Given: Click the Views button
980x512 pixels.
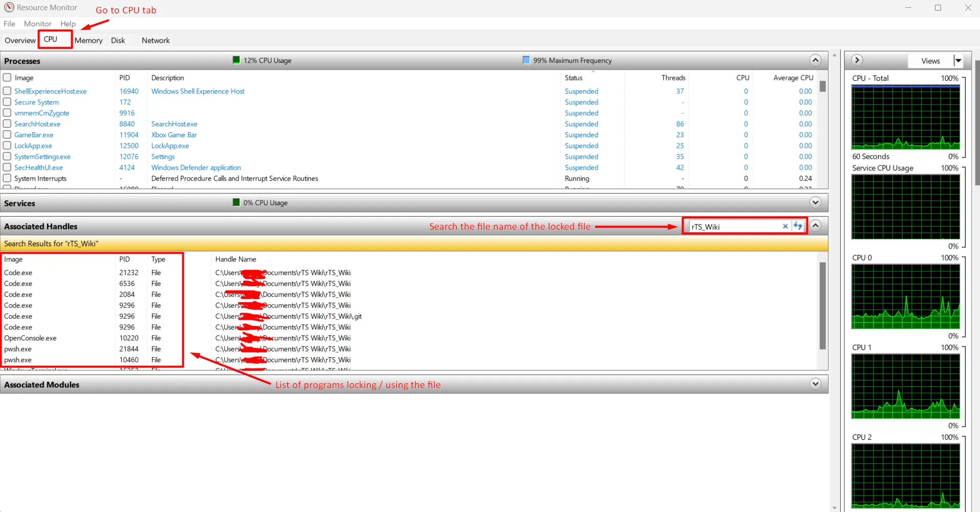Looking at the screenshot, I should tap(930, 60).
